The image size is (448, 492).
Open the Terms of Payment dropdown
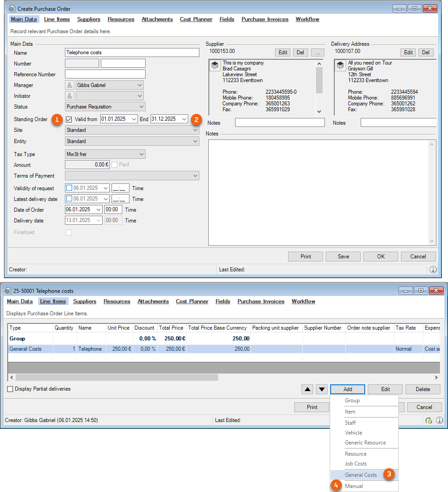point(132,176)
